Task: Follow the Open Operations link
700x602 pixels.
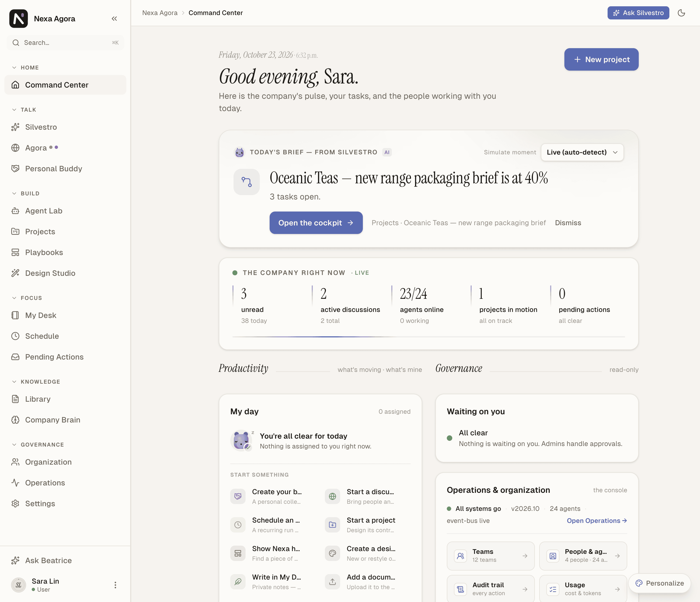Action: 597,521
